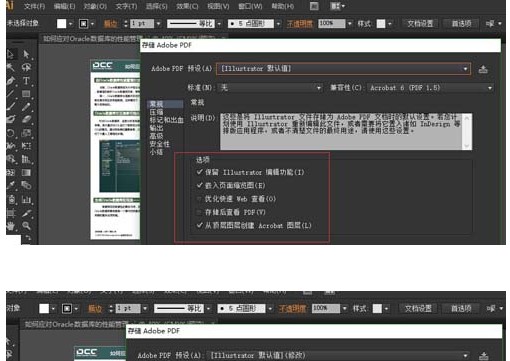Click orange 描边 link in upper toolbar
The width and height of the screenshot is (510, 361).
click(x=110, y=24)
